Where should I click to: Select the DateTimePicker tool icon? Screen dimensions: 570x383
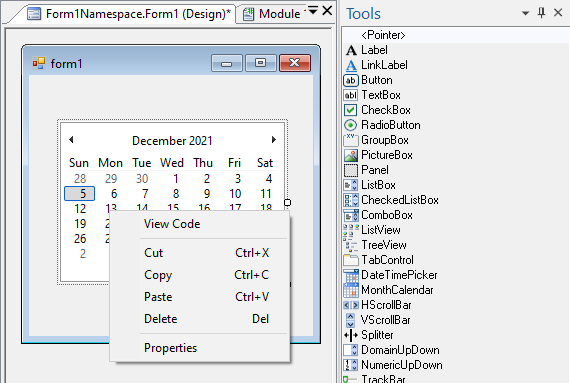(351, 275)
